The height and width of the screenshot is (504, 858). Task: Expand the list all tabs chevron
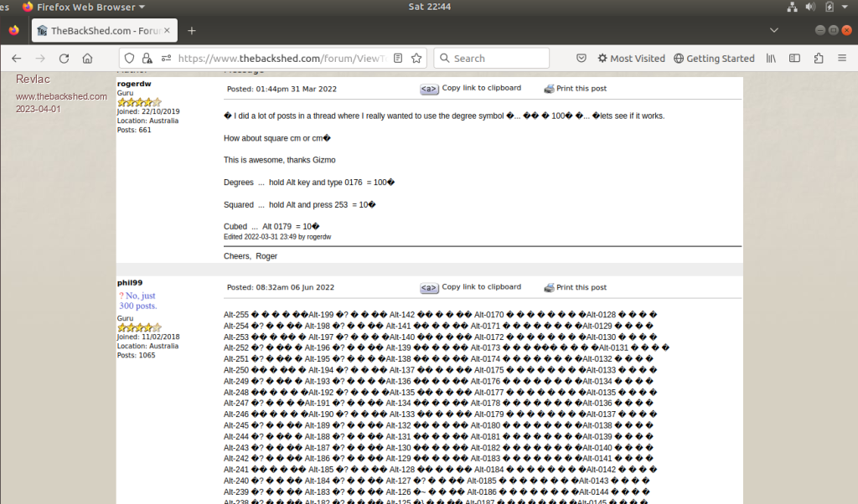tap(773, 30)
